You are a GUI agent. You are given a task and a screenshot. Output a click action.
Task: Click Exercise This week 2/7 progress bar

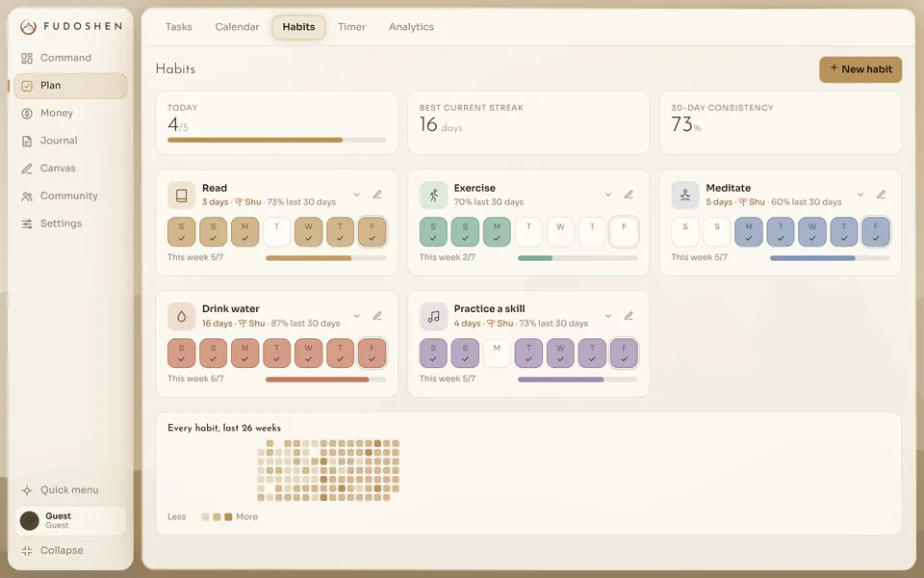click(577, 258)
